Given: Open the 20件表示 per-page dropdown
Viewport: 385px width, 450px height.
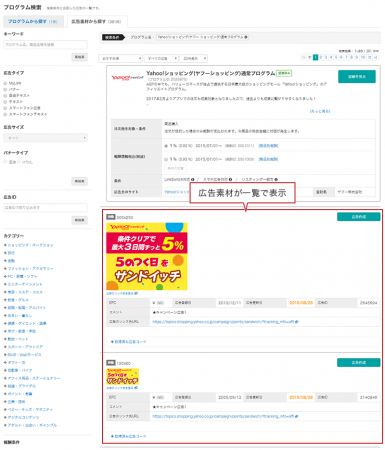Looking at the screenshot, I should [x=193, y=58].
